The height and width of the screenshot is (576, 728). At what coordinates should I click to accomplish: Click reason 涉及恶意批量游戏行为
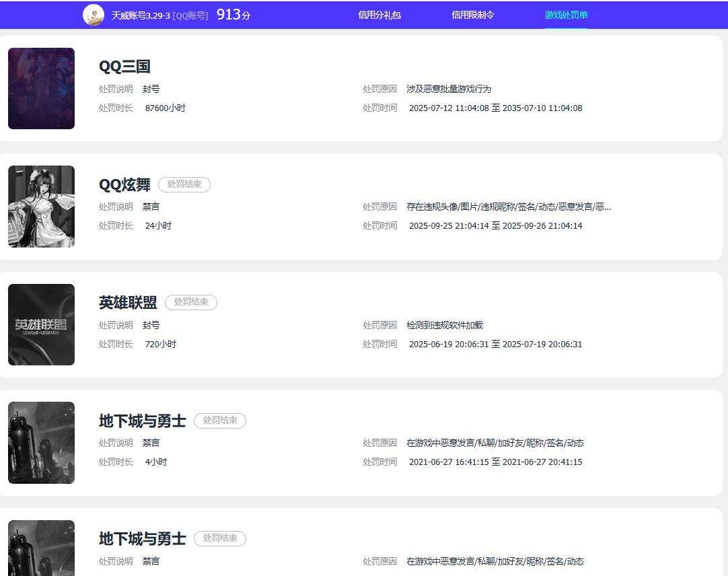tap(449, 89)
